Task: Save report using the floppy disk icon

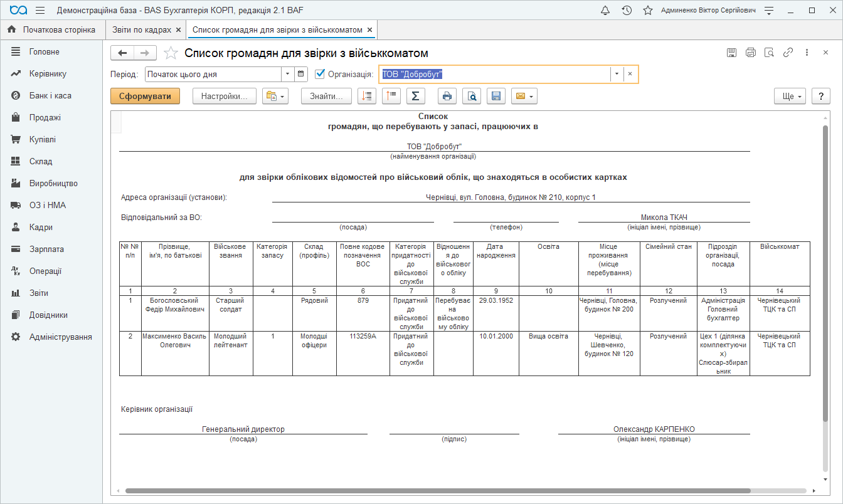Action: pyautogui.click(x=496, y=96)
